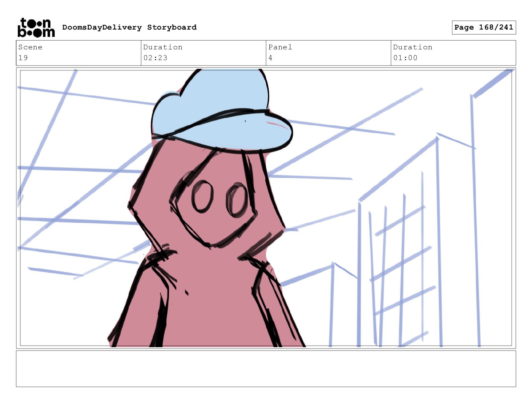Click the empty notes box below panel
Viewport: 532px width, 411px height.
pos(266,369)
